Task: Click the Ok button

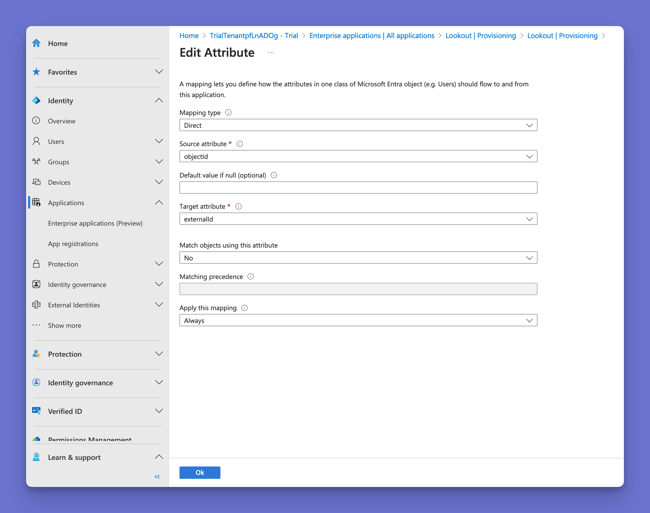Action: coord(200,472)
